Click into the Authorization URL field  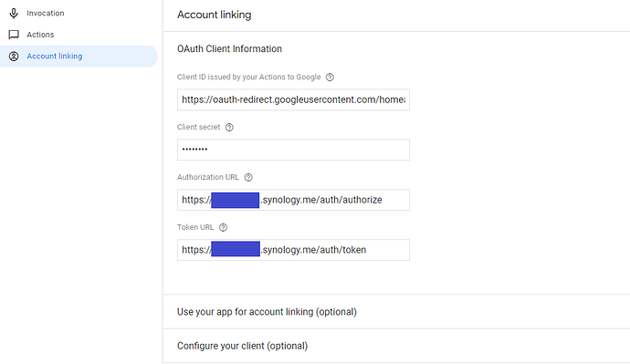[x=293, y=200]
